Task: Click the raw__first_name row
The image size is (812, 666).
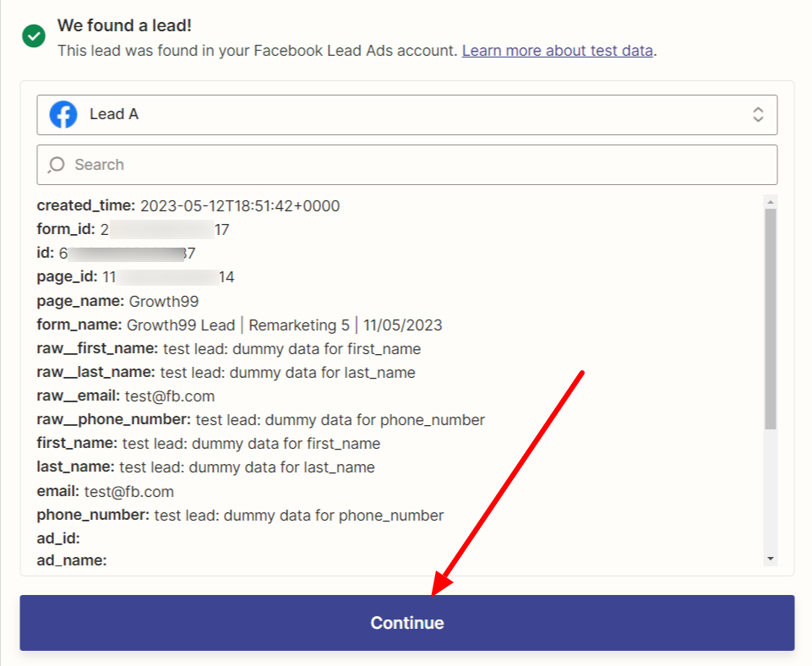Action: click(x=229, y=349)
